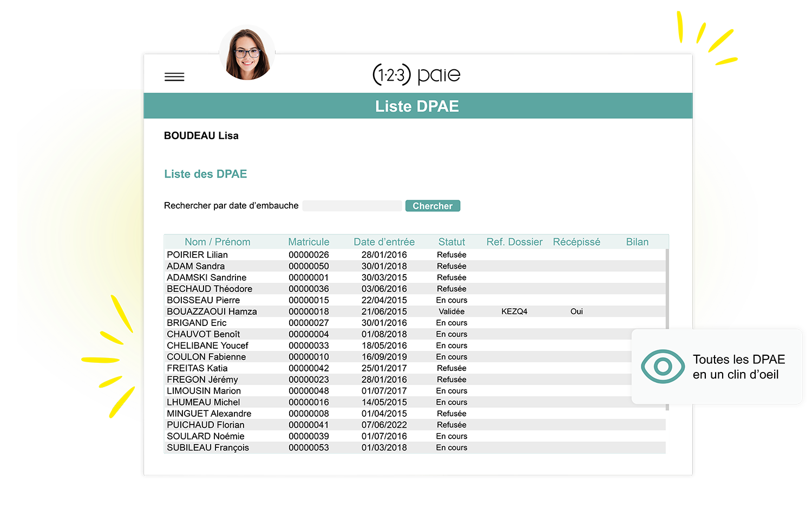The image size is (812, 509).
Task: Select the 1-2-3 Paie logo
Action: [416, 74]
